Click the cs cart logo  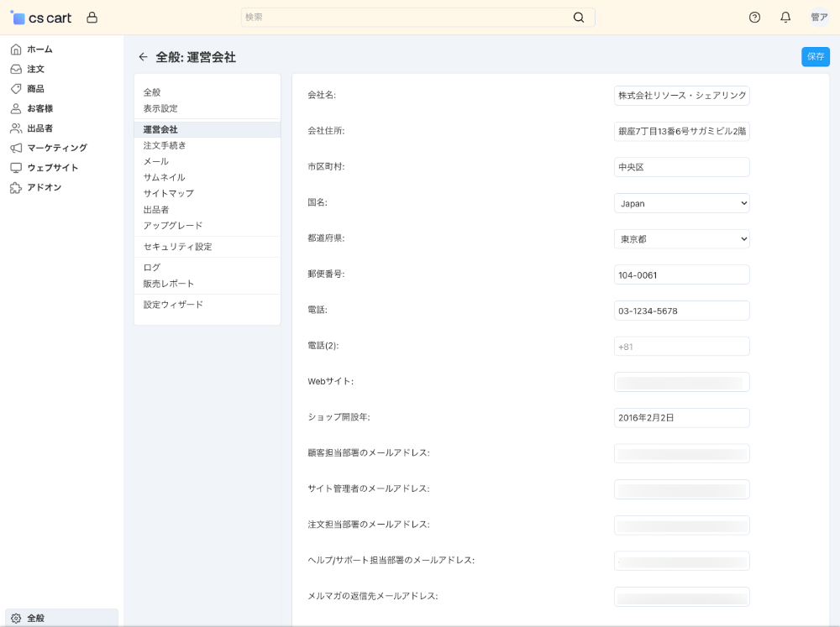[40, 18]
